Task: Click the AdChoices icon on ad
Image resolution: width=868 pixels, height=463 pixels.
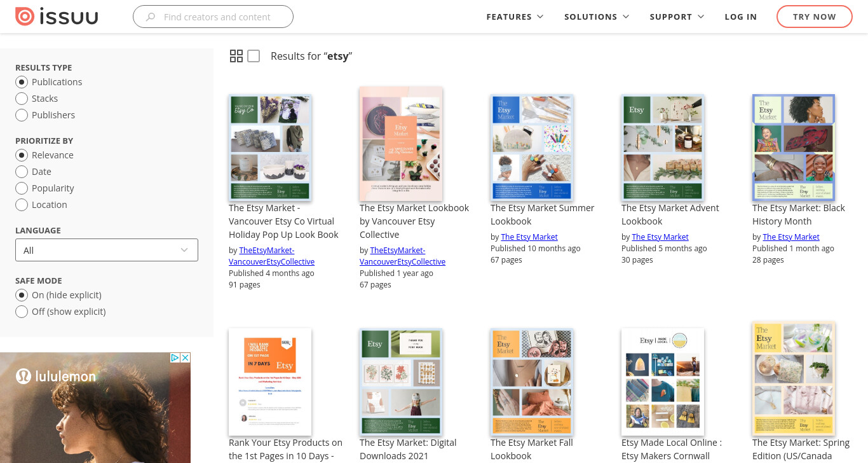Action: [175, 358]
